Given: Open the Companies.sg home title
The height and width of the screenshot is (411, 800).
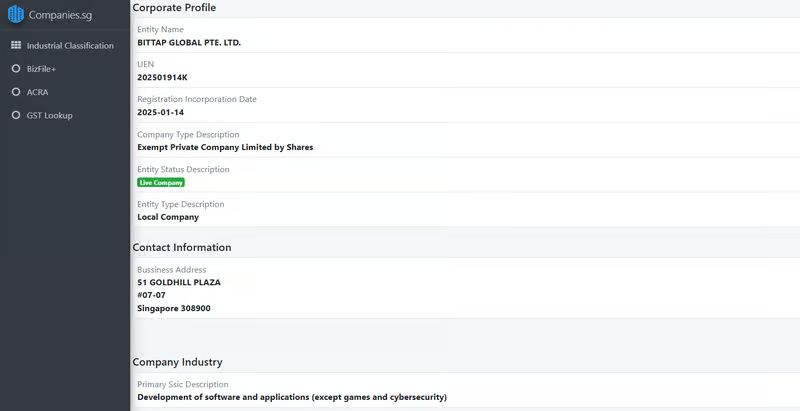Looking at the screenshot, I should coord(60,15).
